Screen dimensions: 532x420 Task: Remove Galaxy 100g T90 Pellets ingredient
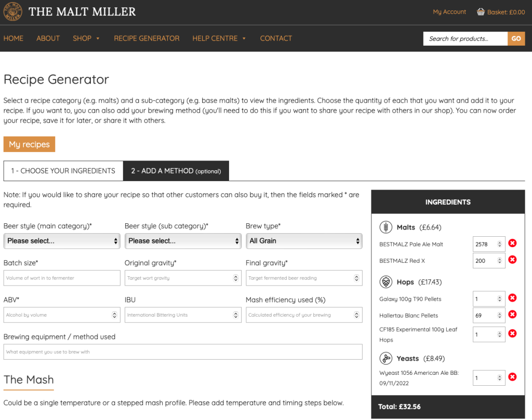[x=512, y=298]
